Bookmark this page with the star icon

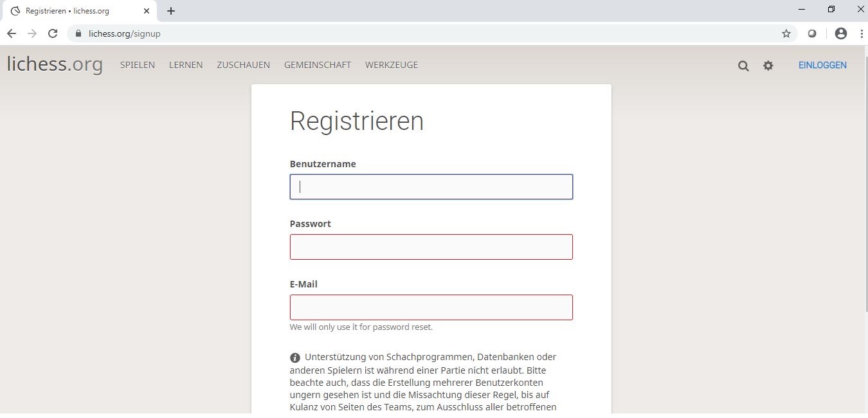point(786,33)
